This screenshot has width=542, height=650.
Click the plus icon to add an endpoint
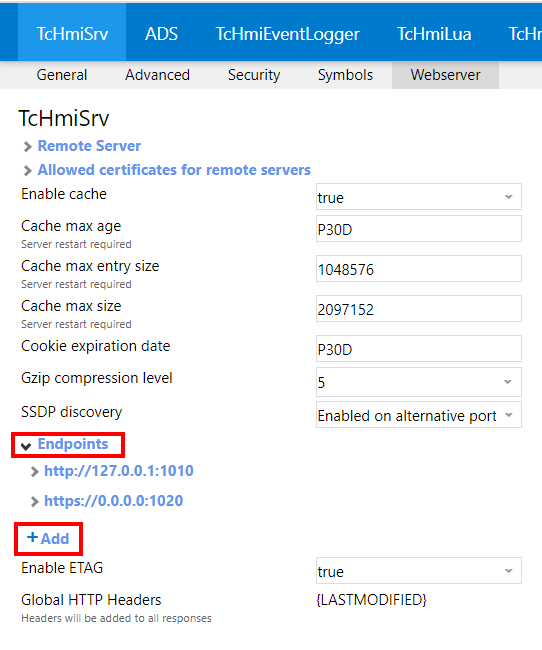tap(32, 537)
